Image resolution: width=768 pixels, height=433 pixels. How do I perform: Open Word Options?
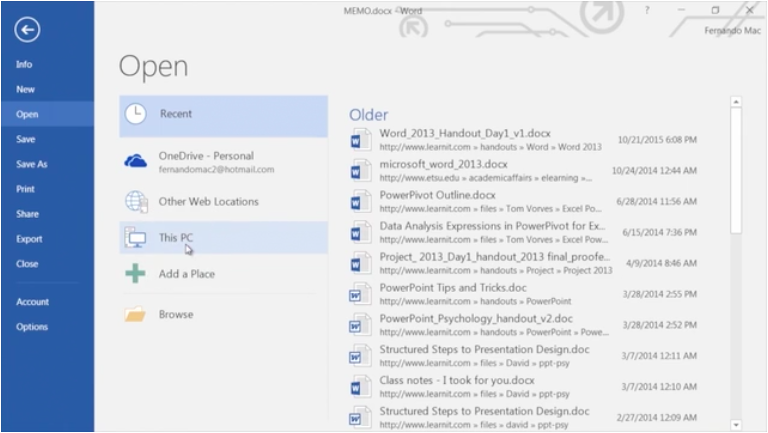click(x=31, y=327)
